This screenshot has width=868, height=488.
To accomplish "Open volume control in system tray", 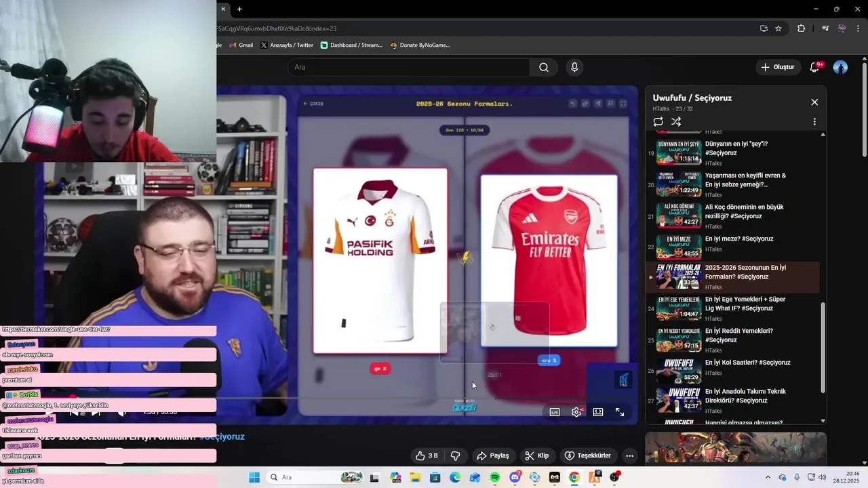I will pos(823,477).
